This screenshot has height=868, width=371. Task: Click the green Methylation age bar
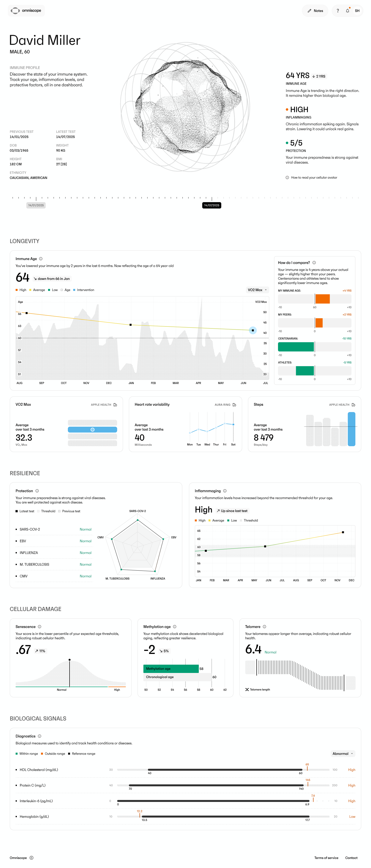(x=171, y=669)
